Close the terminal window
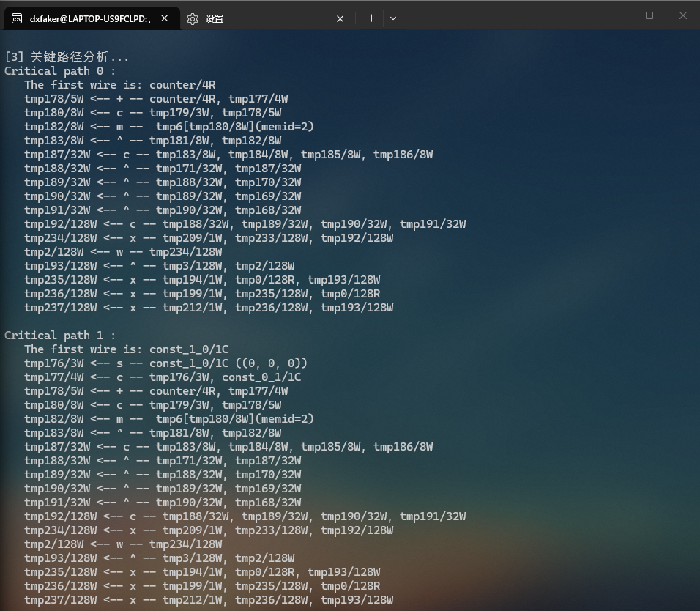Screen dimensions: 700x611 682,15
